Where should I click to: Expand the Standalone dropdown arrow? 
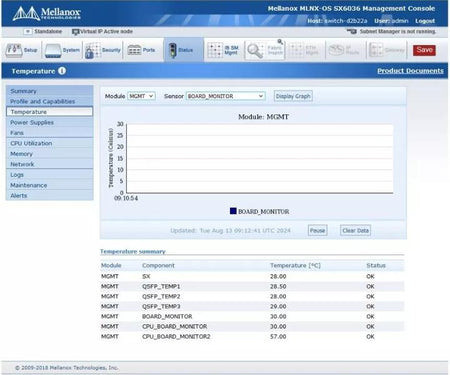click(x=28, y=31)
